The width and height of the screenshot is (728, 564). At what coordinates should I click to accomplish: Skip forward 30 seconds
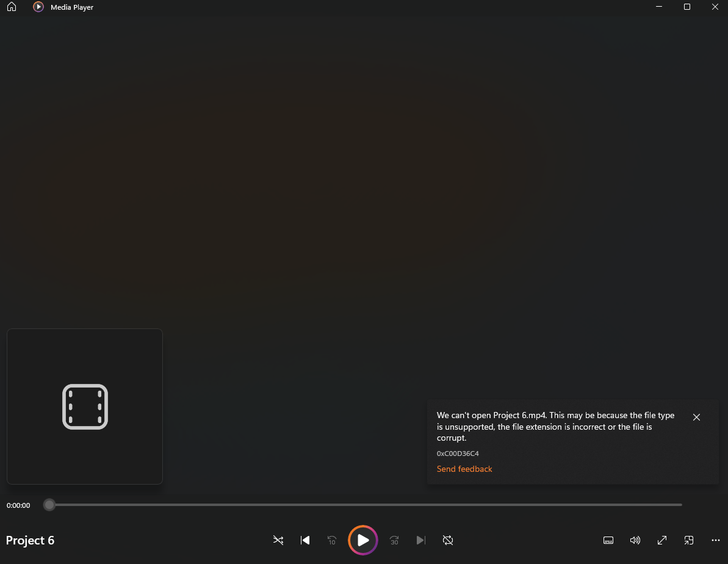point(394,540)
